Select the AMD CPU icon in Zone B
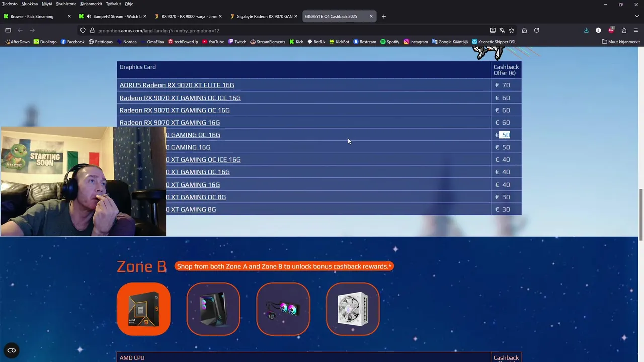 [143, 309]
